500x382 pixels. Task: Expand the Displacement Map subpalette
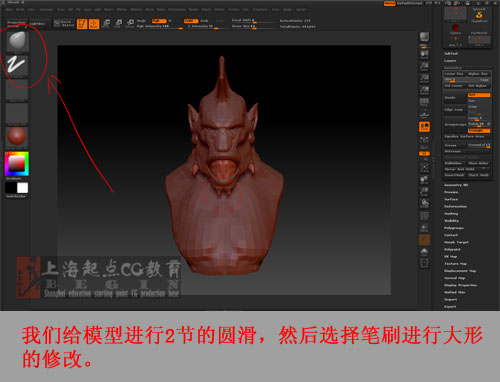[460, 271]
